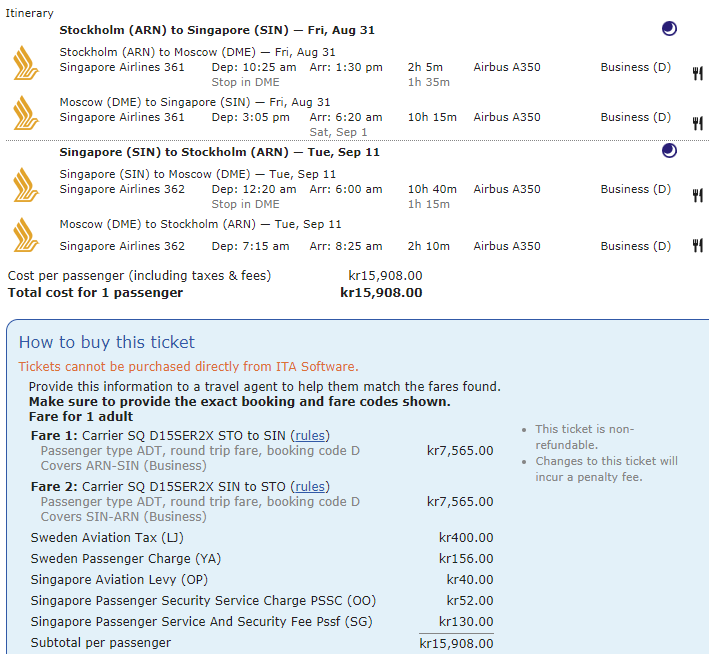Click the overnight moon icon for Singapore to Stockholm
The width and height of the screenshot is (709, 654).
coord(669,151)
